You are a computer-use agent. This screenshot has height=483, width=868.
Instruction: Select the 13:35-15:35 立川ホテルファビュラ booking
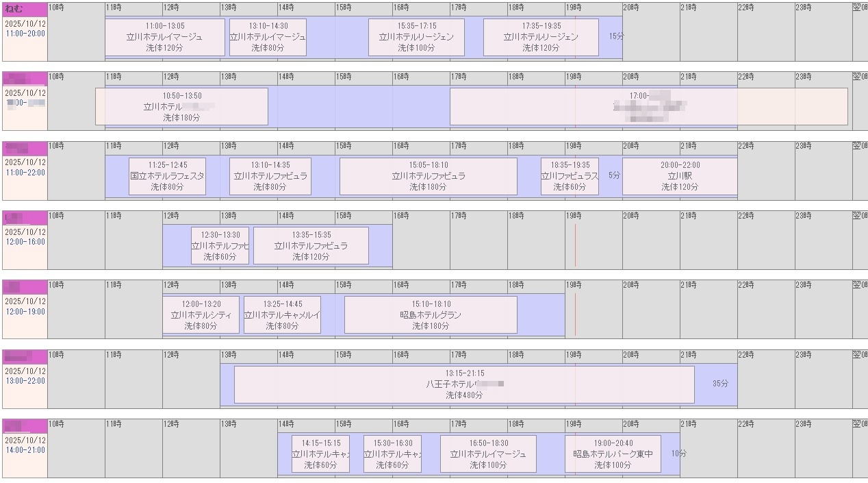point(311,246)
